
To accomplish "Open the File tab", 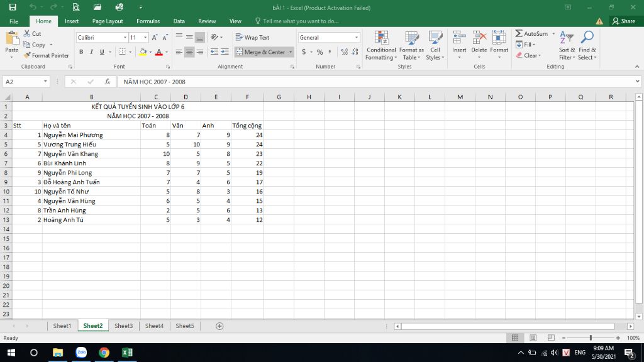I will (14, 21).
